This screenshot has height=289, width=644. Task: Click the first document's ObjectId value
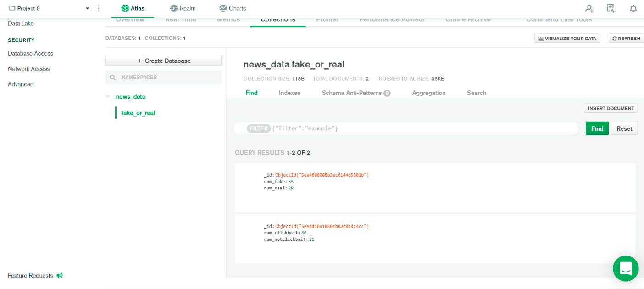tap(322, 175)
